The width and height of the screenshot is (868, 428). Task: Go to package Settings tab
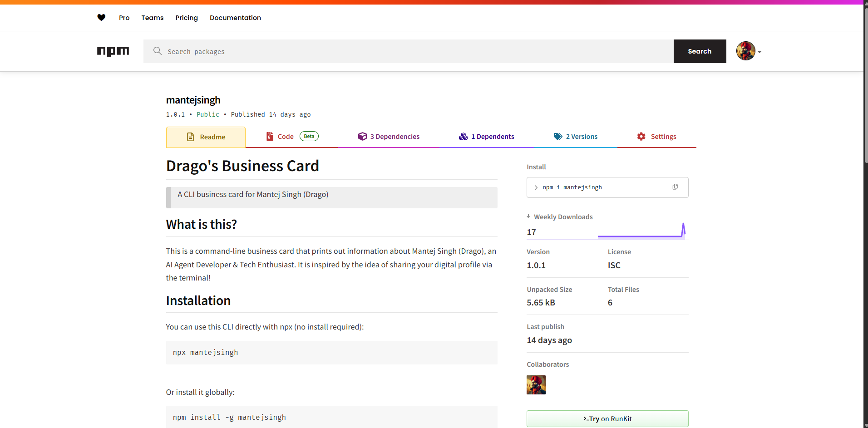(656, 137)
